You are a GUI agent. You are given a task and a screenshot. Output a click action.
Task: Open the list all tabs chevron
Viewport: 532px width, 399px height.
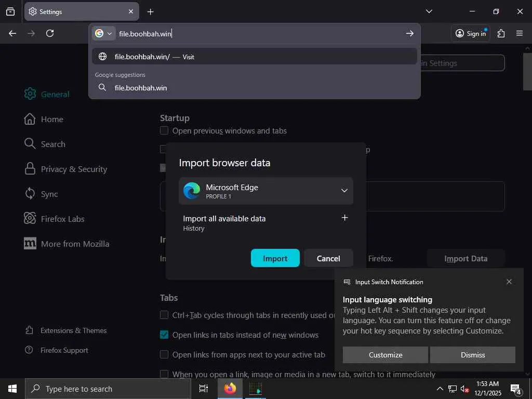[429, 11]
